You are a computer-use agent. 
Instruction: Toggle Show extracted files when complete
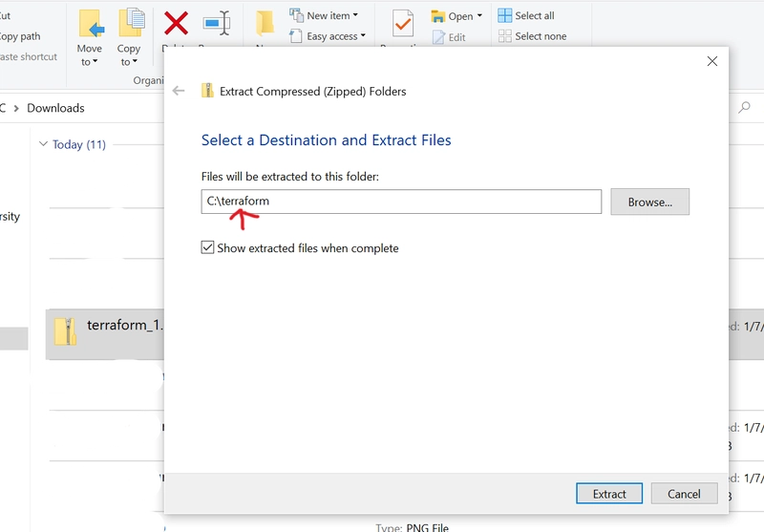tap(207, 247)
